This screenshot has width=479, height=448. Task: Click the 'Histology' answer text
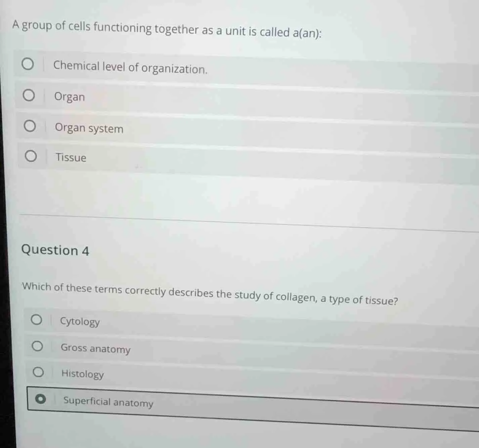click(83, 374)
